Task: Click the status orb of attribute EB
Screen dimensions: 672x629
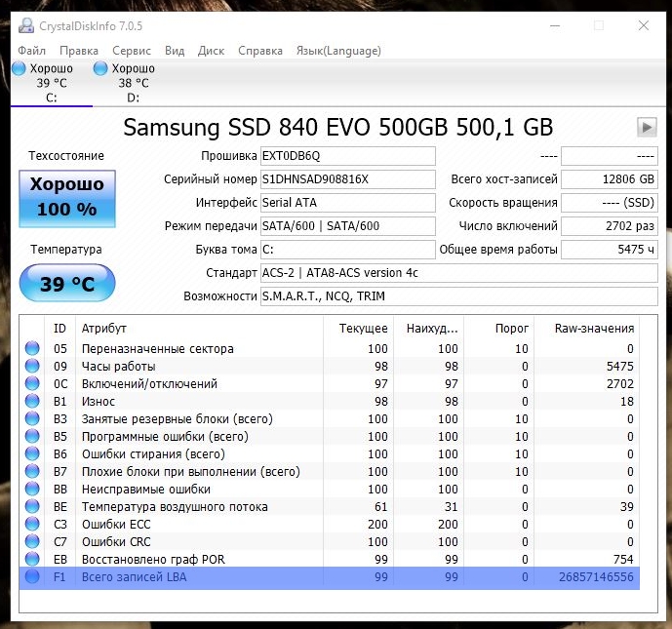Action: click(32, 559)
